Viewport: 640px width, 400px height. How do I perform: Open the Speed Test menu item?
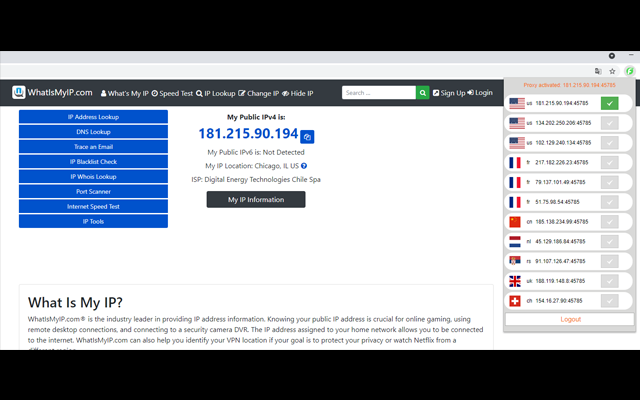coord(172,93)
